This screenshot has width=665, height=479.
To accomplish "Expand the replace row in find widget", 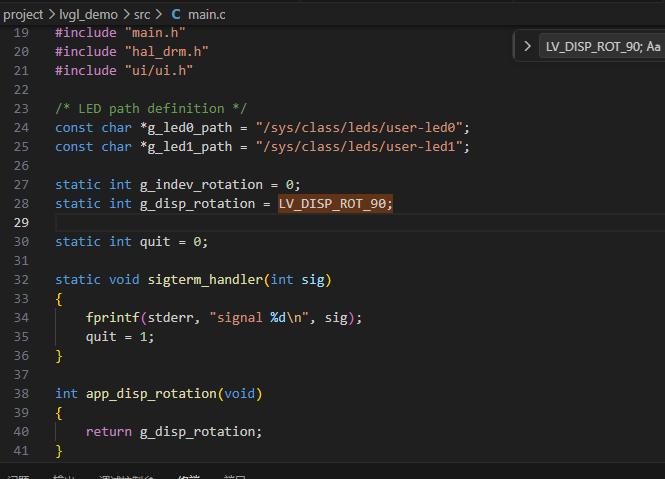I will (x=527, y=46).
